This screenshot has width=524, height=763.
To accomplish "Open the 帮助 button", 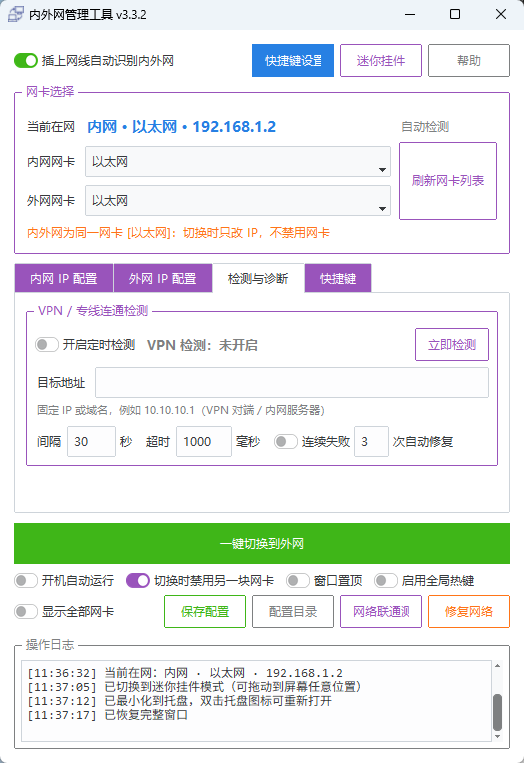I will click(x=469, y=61).
